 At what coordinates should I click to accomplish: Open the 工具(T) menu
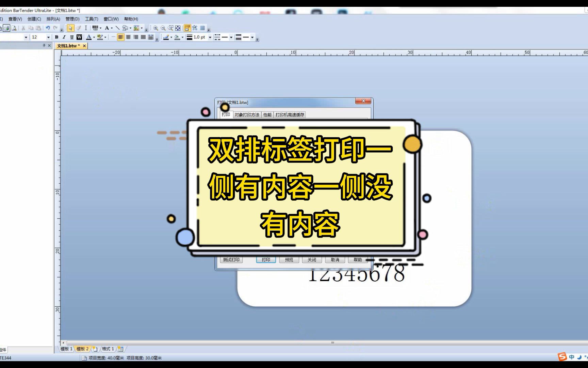(x=91, y=19)
